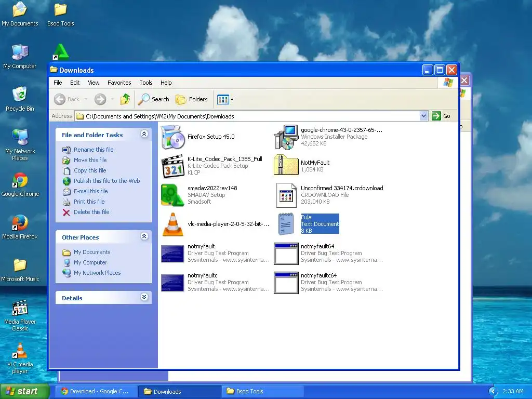Image resolution: width=532 pixels, height=399 pixels.
Task: Switch to Bsod Tools taskbar button
Action: point(262,391)
